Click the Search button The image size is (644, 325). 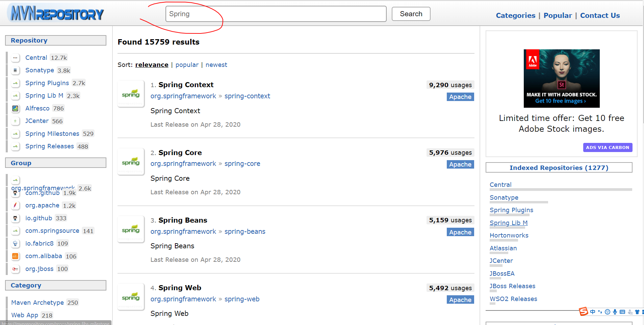(x=411, y=14)
